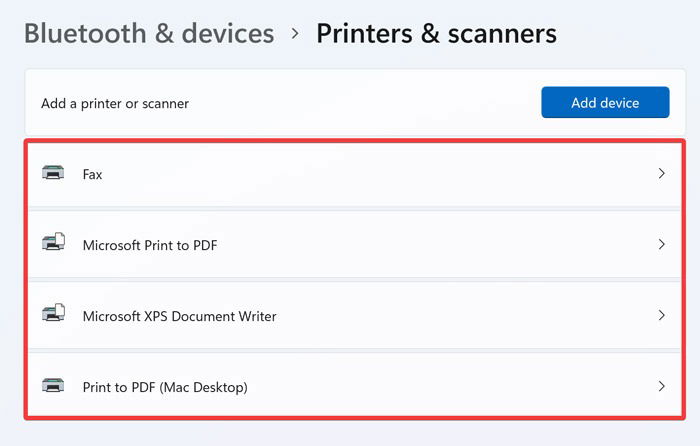Click the Printers & scanners page title
Screen dimensions: 700x446
pyautogui.click(x=437, y=33)
